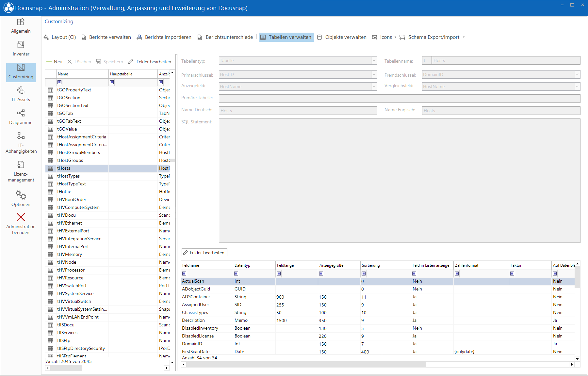Click the Layout (CI) toolbar icon
The image size is (588, 376).
[46, 37]
